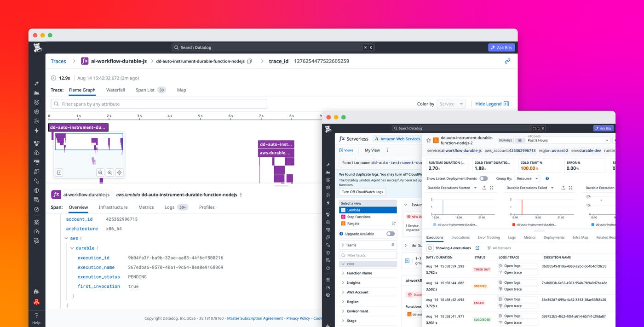Click the red legend swatch under Durable Executions Failed
Screen dimensions: 644x327
pos(514,225)
